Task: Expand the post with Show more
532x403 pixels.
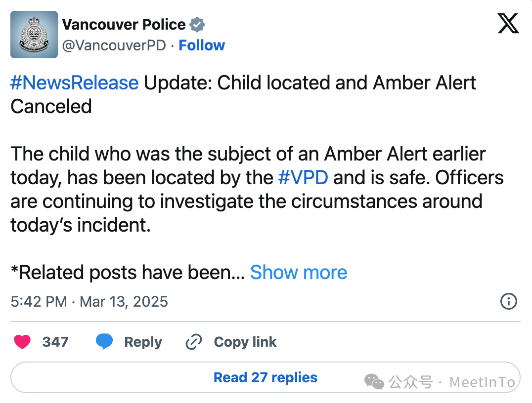Action: pyautogui.click(x=299, y=272)
